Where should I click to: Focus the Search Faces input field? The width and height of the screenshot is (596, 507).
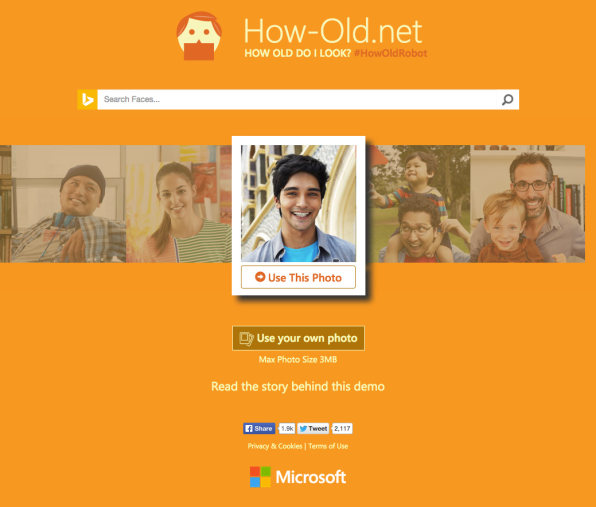(299, 100)
